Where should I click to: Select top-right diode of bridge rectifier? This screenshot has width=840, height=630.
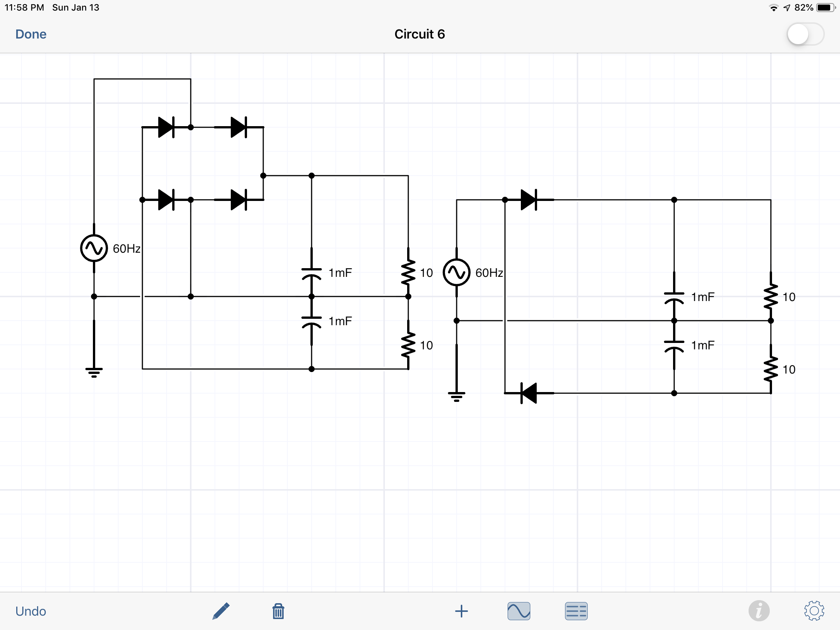[x=239, y=127]
